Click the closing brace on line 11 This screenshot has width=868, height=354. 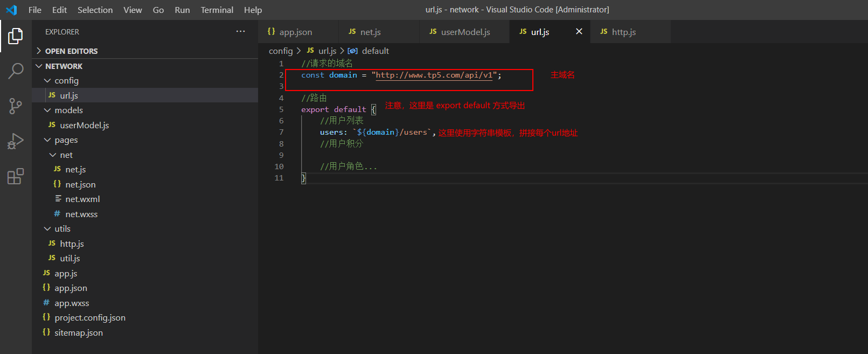[x=303, y=178]
